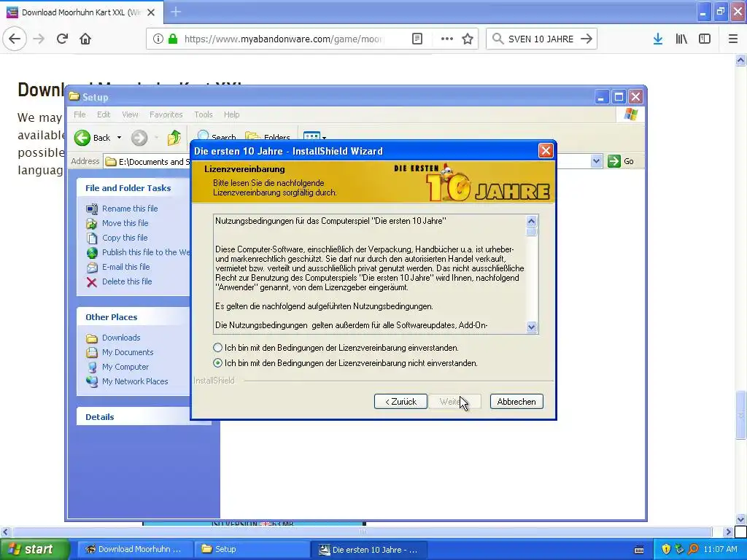Show site information icon in address bar
Image resolution: width=747 pixels, height=560 pixels.
pos(158,39)
